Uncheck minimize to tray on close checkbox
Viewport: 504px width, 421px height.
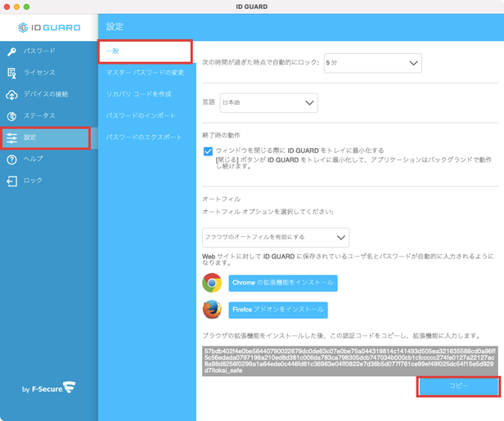click(208, 151)
